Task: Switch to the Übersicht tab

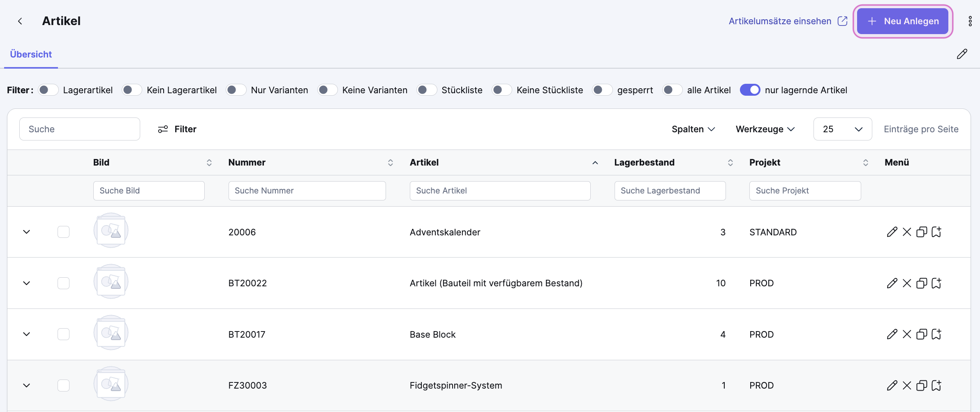Action: click(31, 54)
